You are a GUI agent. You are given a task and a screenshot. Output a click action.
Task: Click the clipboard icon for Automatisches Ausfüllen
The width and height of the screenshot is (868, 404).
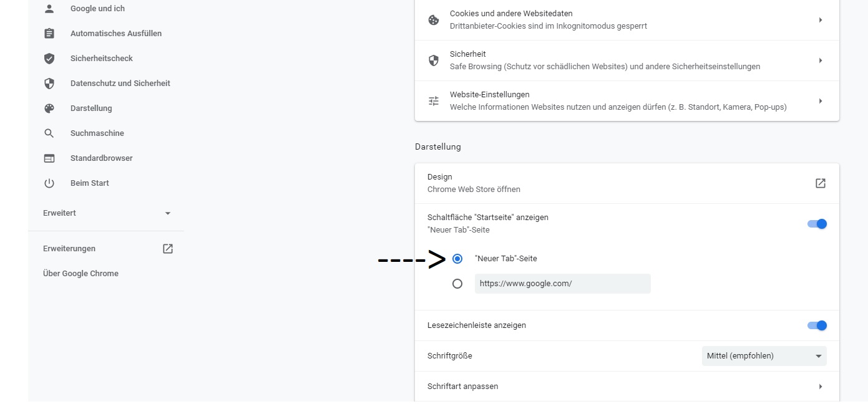(x=49, y=34)
